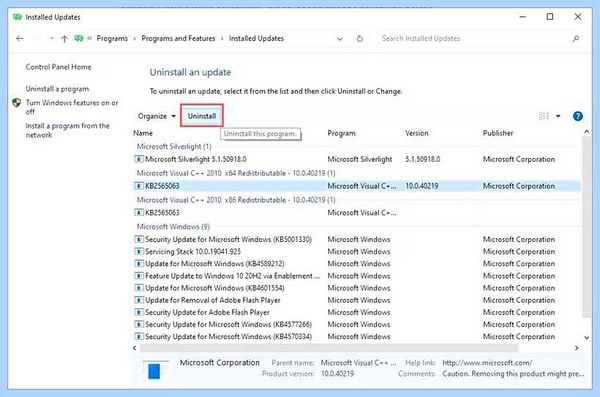Click icon of Security Update KB4570334
This screenshot has height=397, width=600.
pos(139,337)
